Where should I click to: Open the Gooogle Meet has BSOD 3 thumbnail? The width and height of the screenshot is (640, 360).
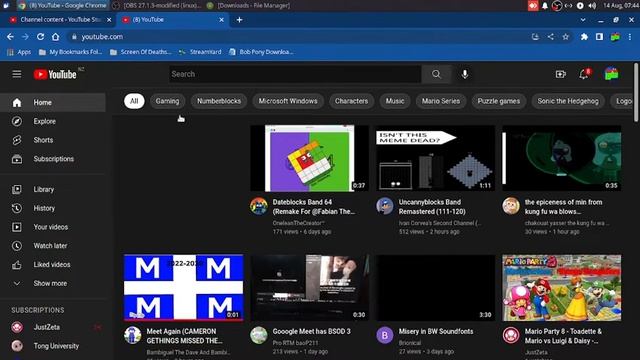(x=309, y=288)
